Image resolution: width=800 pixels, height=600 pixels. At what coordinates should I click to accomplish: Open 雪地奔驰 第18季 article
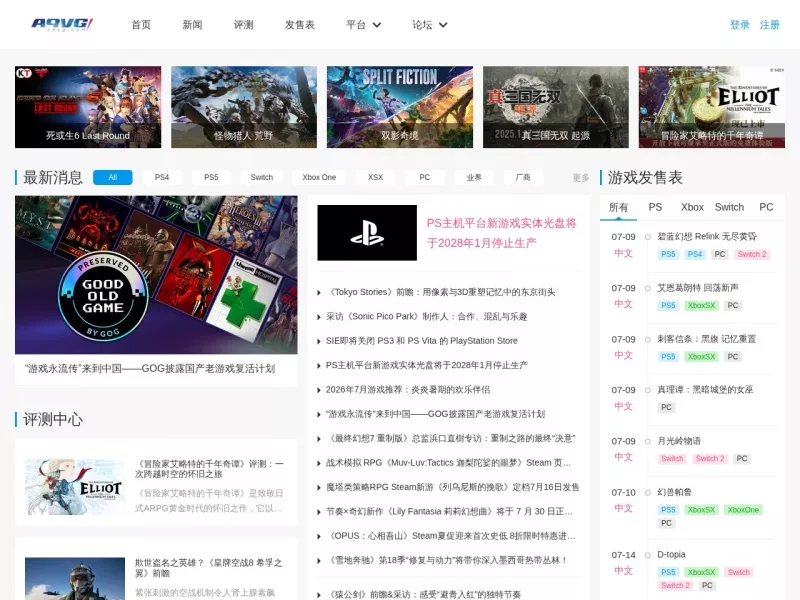pos(447,560)
